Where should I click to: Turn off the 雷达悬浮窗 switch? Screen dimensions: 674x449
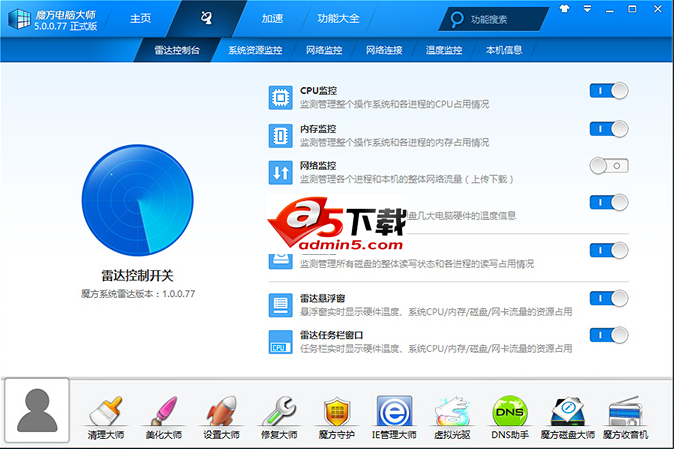[x=609, y=299]
